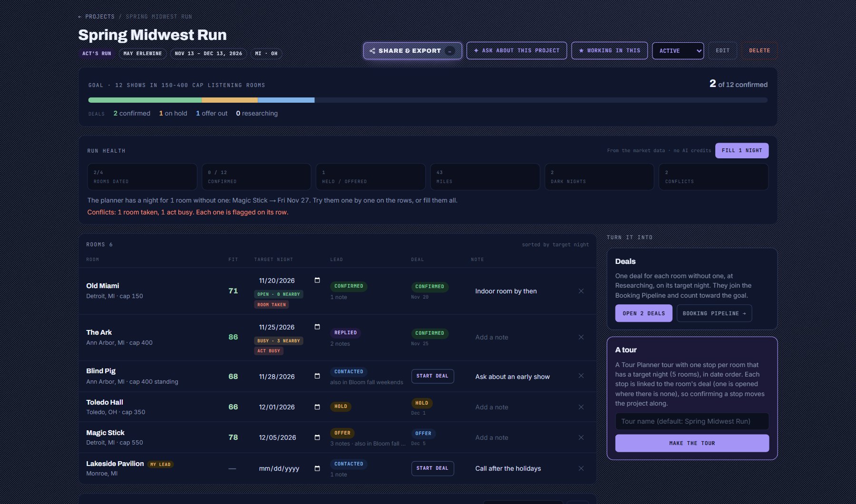Screen dimensions: 856x504
Task: Remove Toledo Hall row with its X icon
Action: click(581, 407)
